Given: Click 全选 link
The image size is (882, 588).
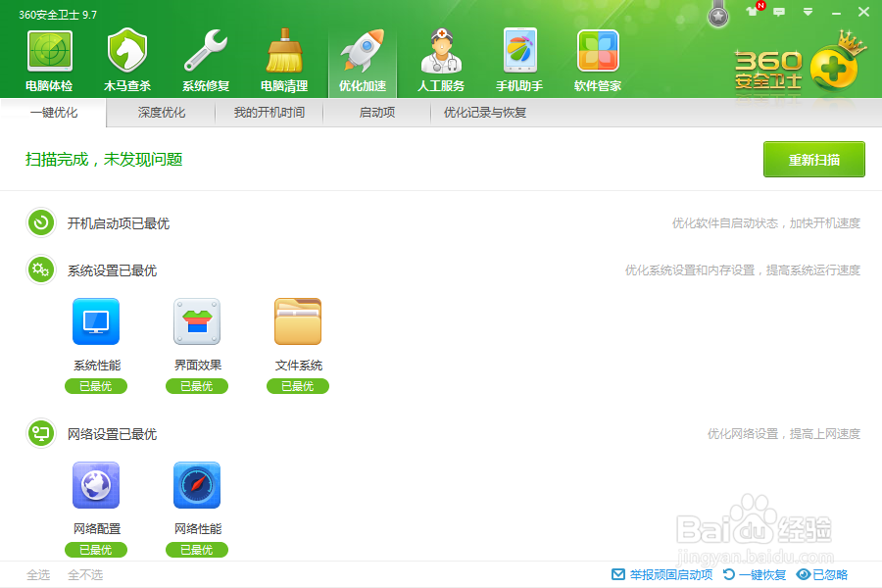Looking at the screenshot, I should [38, 574].
